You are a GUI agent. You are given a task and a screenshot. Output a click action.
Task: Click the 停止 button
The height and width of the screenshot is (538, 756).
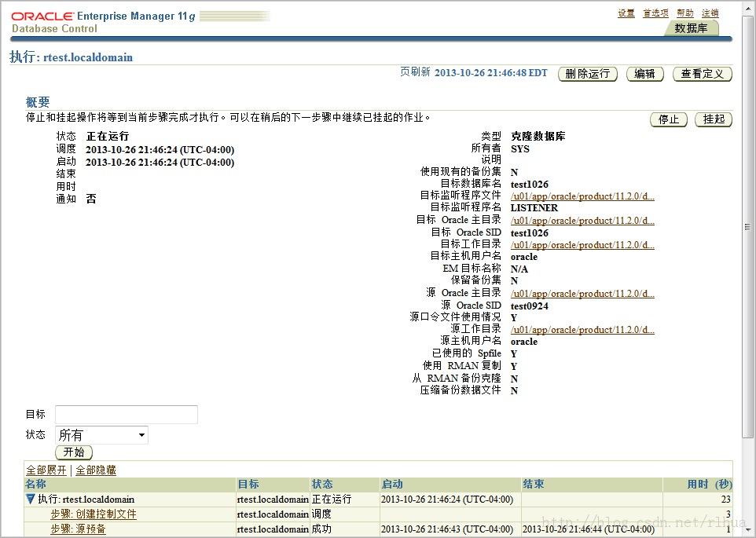[x=669, y=119]
